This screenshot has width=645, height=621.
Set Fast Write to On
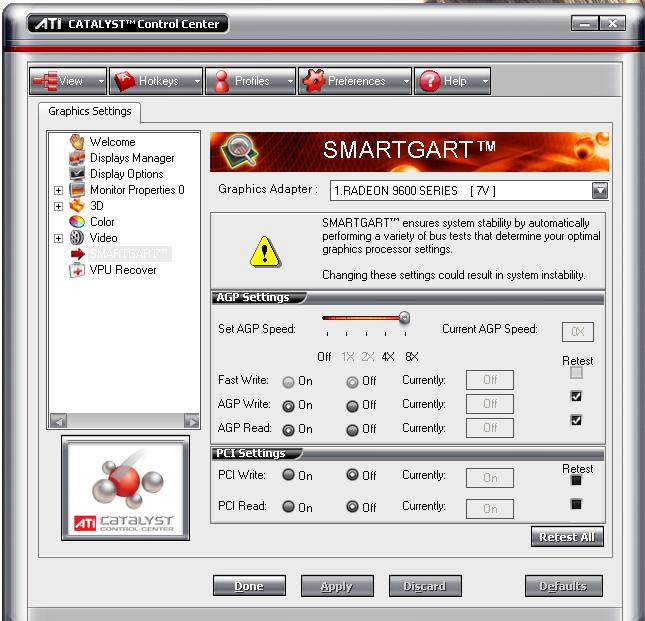288,382
